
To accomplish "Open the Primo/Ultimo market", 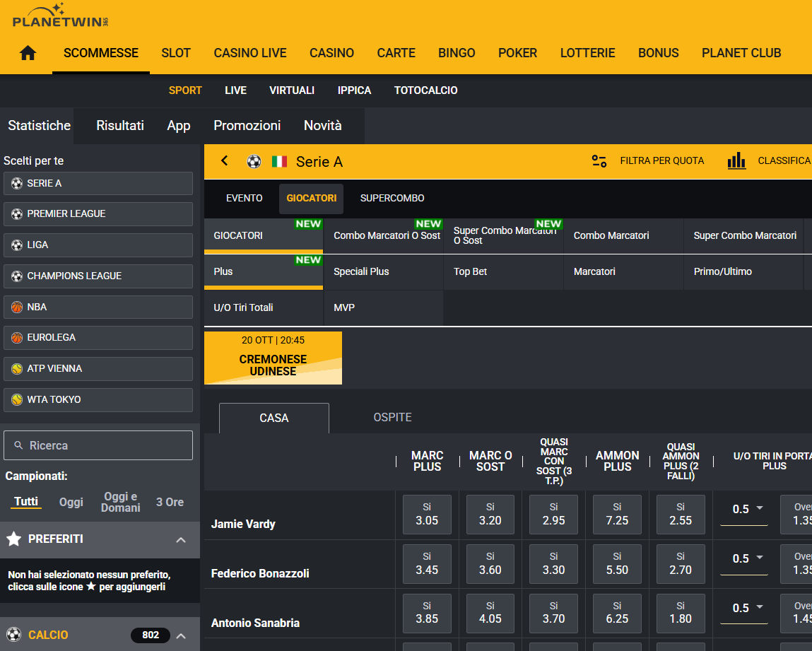I will (x=743, y=272).
